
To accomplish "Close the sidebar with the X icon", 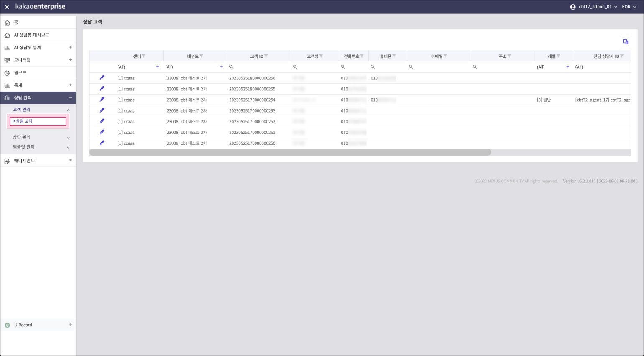I will coord(7,7).
